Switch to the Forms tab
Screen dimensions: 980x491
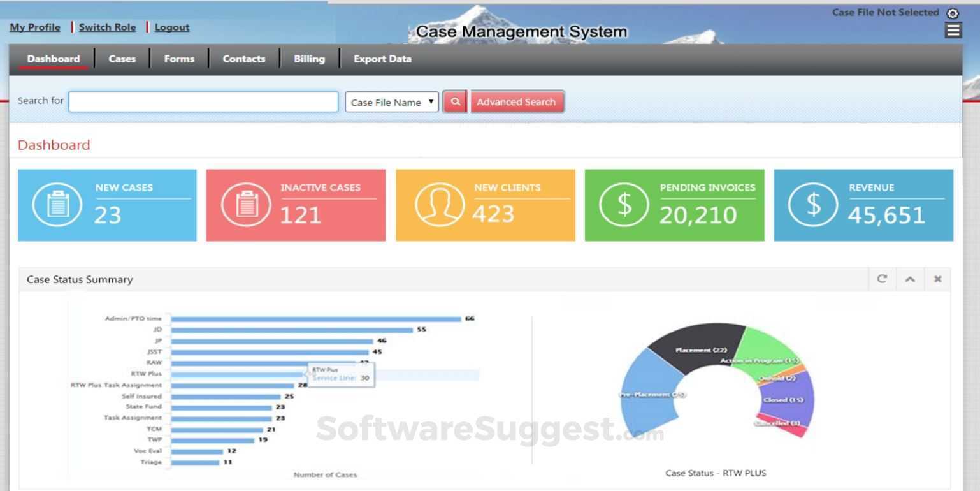tap(179, 59)
